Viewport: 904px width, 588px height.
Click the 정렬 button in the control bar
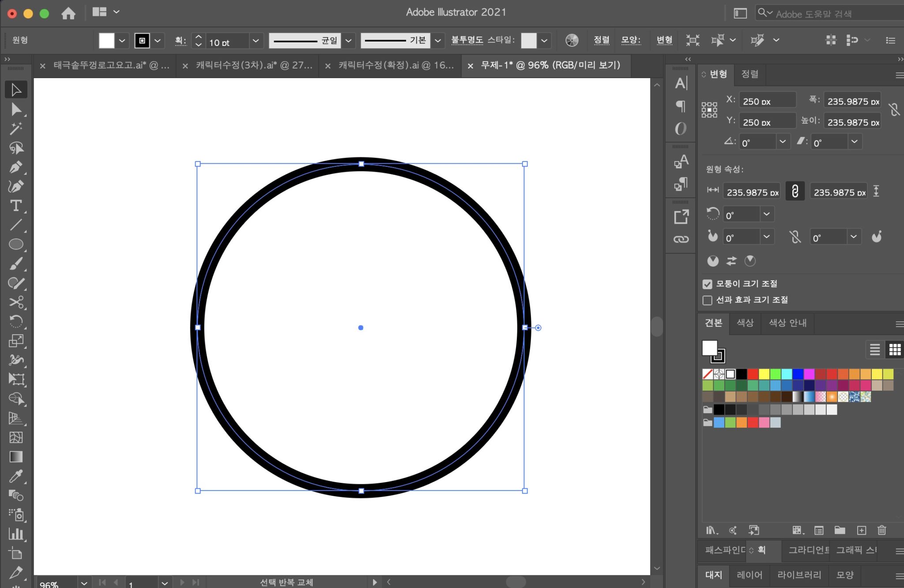pyautogui.click(x=602, y=40)
